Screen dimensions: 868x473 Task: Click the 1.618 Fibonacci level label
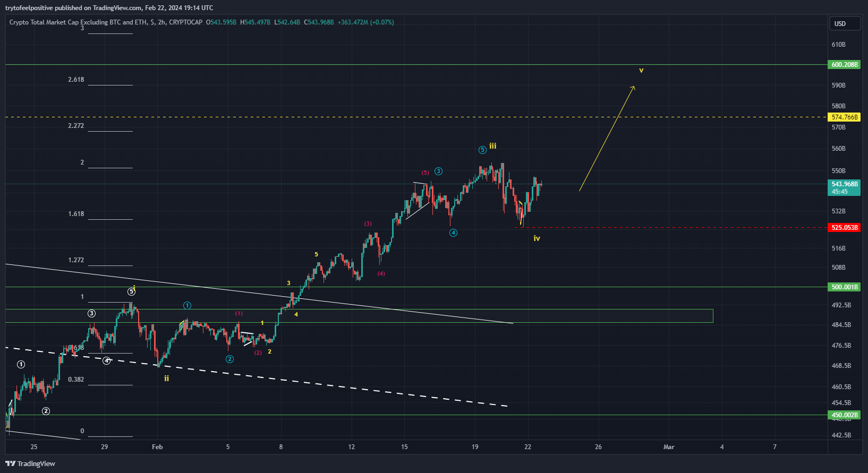pos(76,214)
